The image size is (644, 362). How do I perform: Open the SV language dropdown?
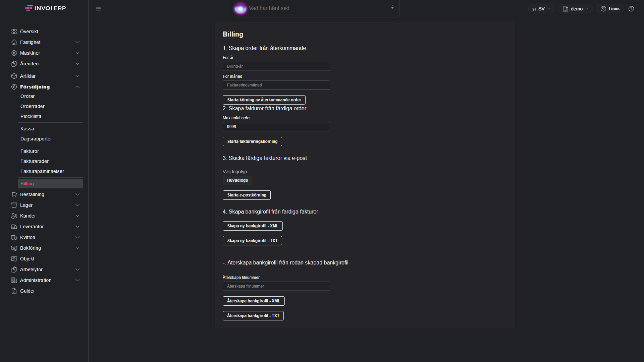[541, 9]
